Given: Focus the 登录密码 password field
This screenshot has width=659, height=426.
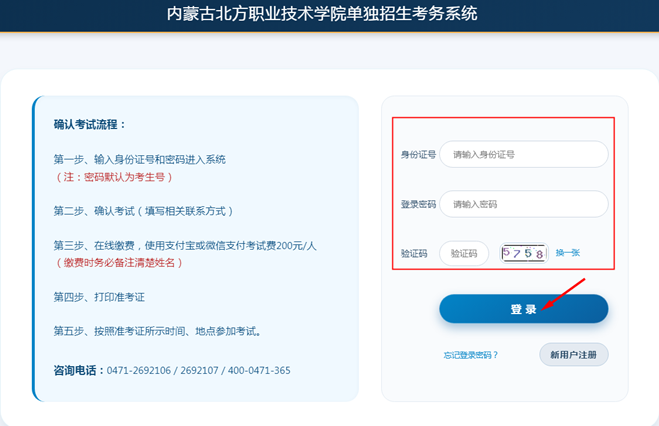Looking at the screenshot, I should point(523,204).
